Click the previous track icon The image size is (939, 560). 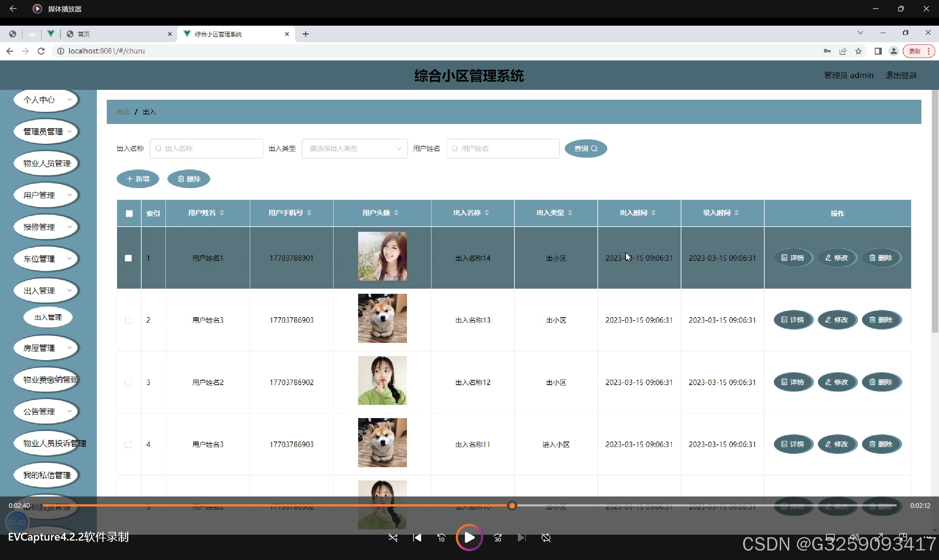tap(417, 538)
